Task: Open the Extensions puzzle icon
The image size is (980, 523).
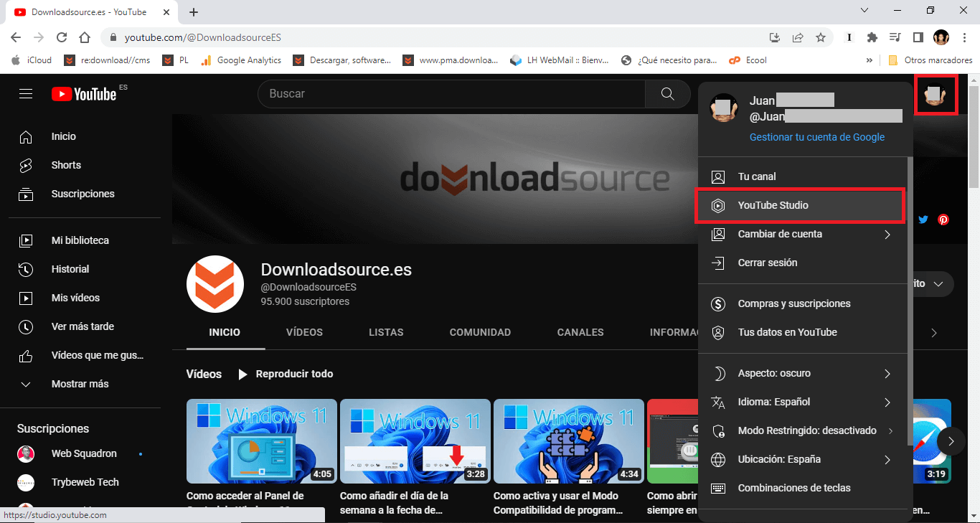Action: click(x=872, y=37)
